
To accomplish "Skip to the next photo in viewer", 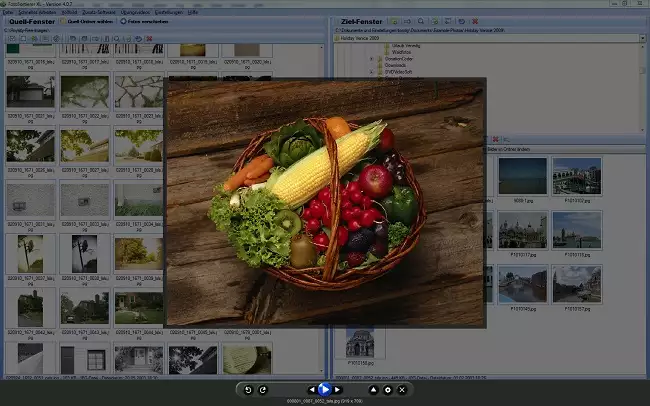I will click(339, 389).
